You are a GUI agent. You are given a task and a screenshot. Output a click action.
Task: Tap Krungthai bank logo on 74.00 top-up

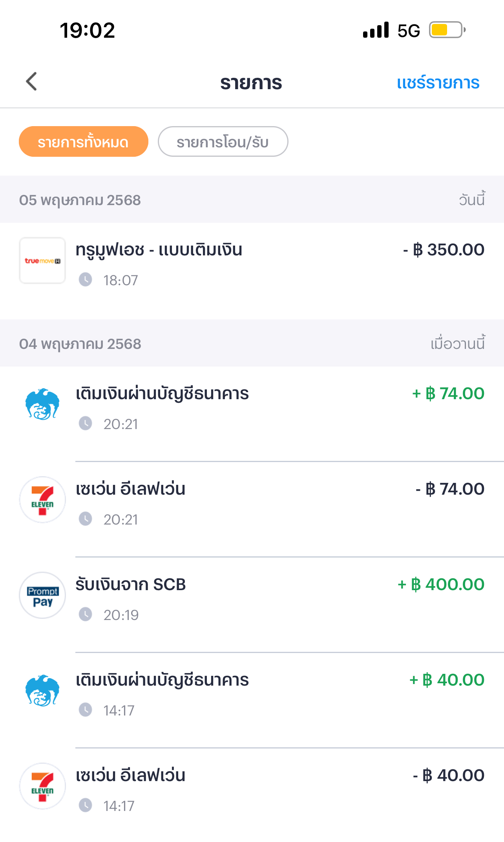[x=42, y=404]
